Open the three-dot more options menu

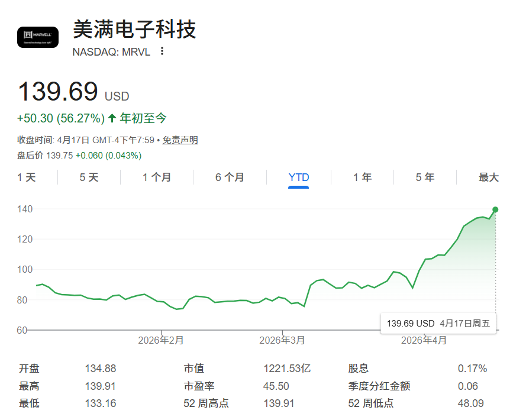161,52
